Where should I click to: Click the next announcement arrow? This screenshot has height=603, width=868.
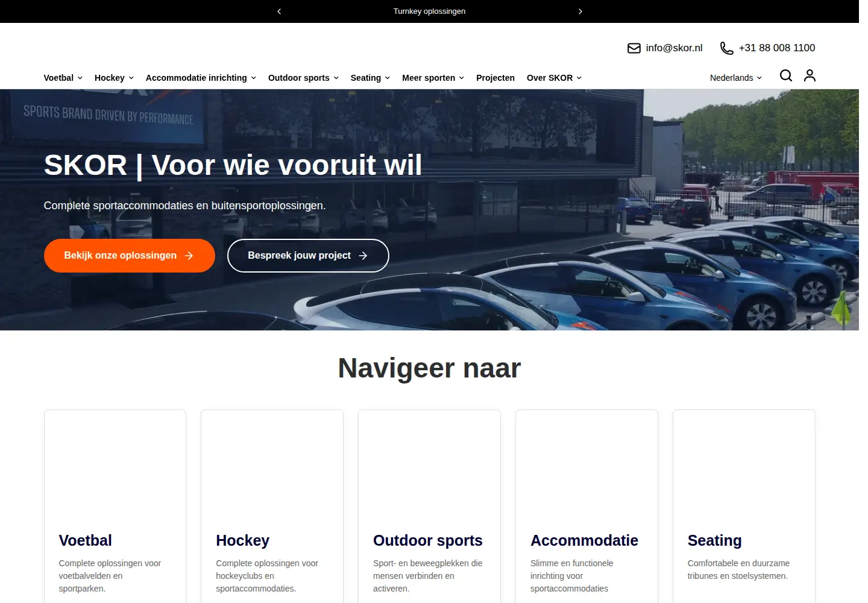(x=580, y=11)
